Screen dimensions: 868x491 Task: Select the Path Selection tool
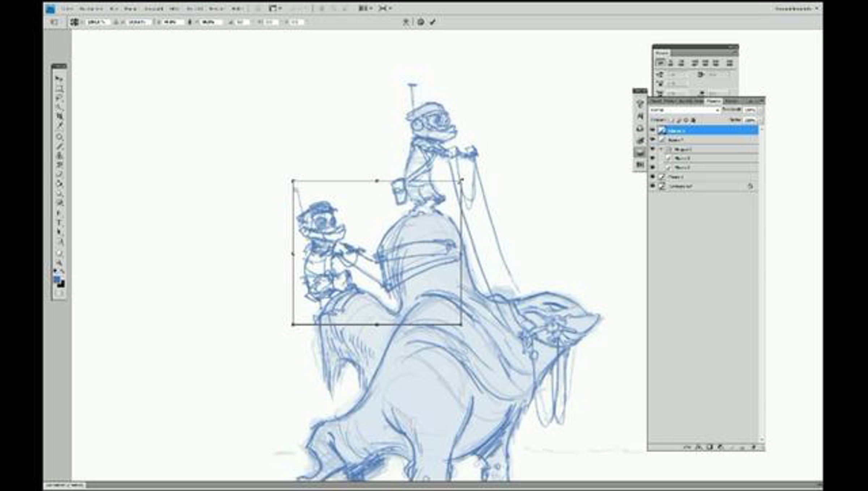coord(59,231)
